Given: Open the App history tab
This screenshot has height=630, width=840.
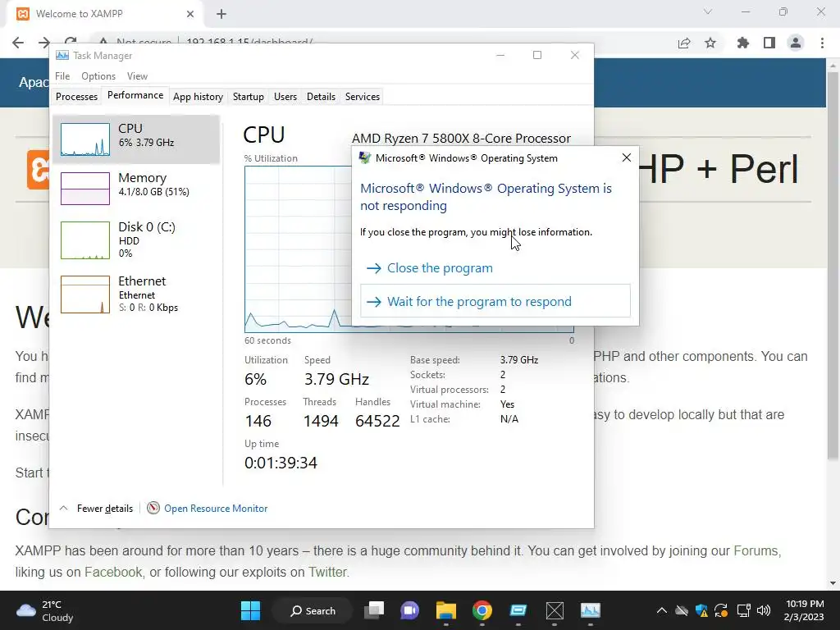Looking at the screenshot, I should coord(198,97).
